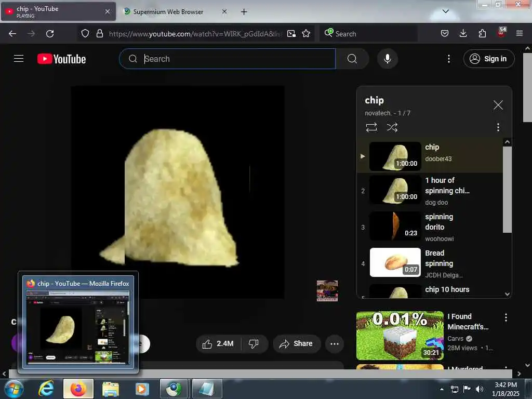Open volume speaker tray icon
Image resolution: width=532 pixels, height=399 pixels.
[x=480, y=389]
